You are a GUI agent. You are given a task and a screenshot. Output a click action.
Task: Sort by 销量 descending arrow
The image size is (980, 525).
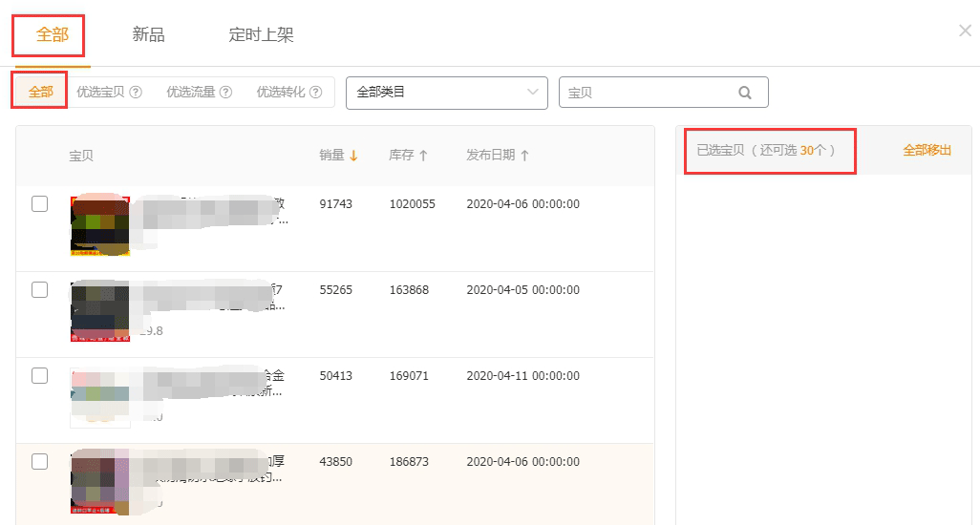pos(353,156)
